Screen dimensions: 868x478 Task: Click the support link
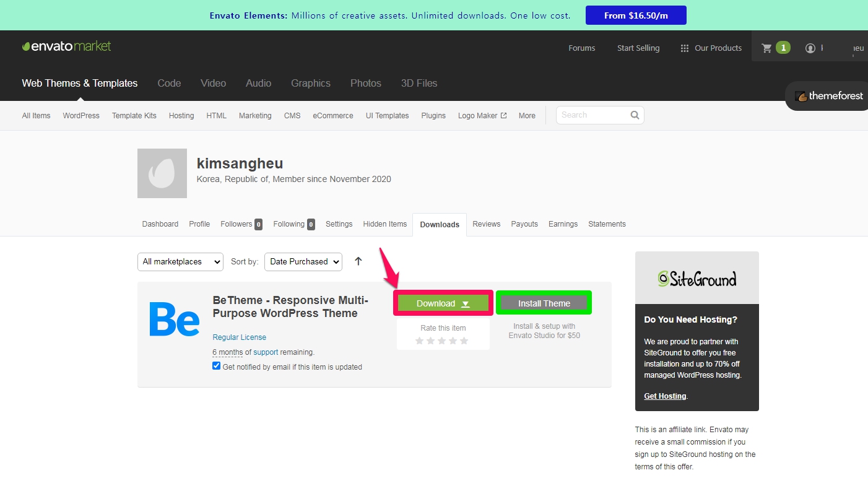[266, 352]
